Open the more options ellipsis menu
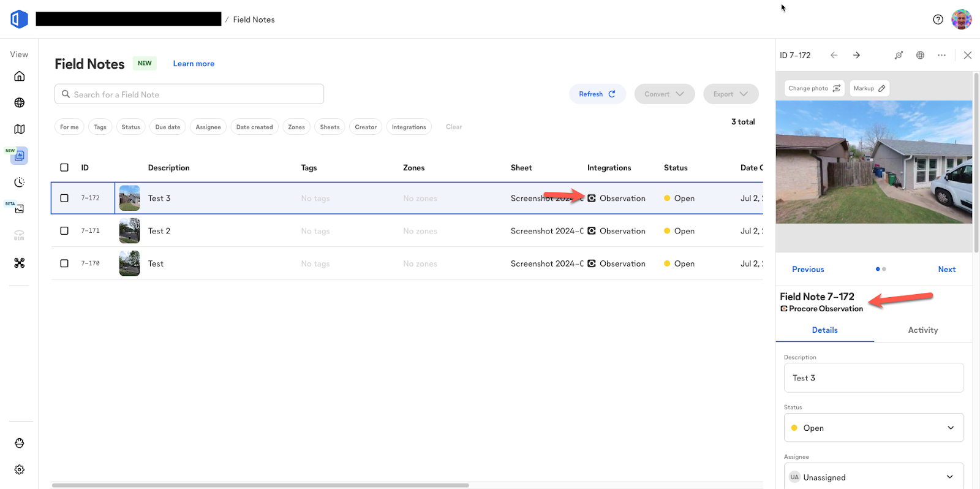The height and width of the screenshot is (489, 980). [x=941, y=55]
